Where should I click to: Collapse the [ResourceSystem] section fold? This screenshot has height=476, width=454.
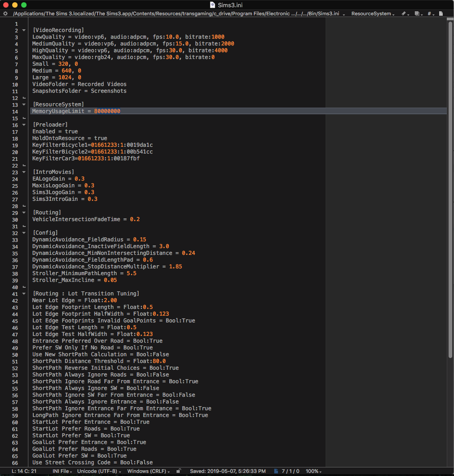click(24, 105)
